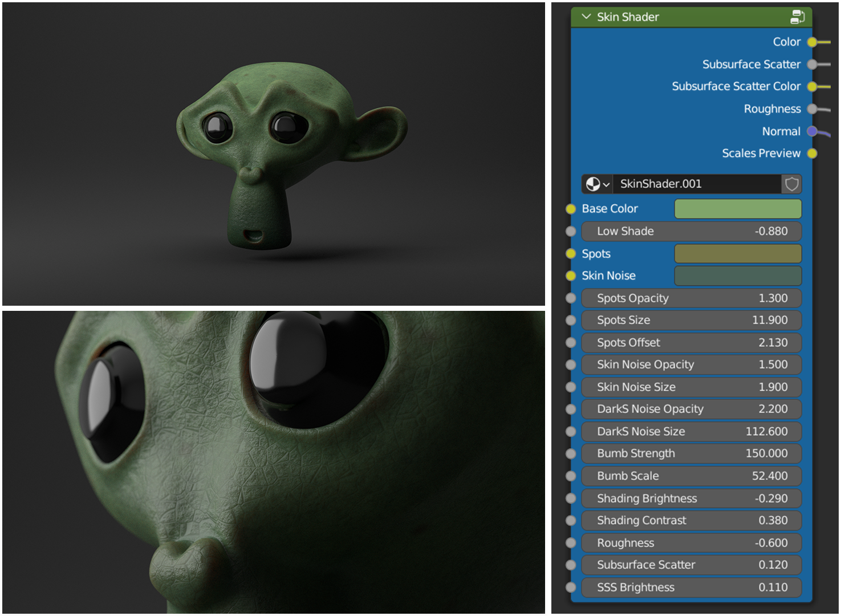
Task: Open the Skin Noise color swatch
Action: click(x=738, y=276)
